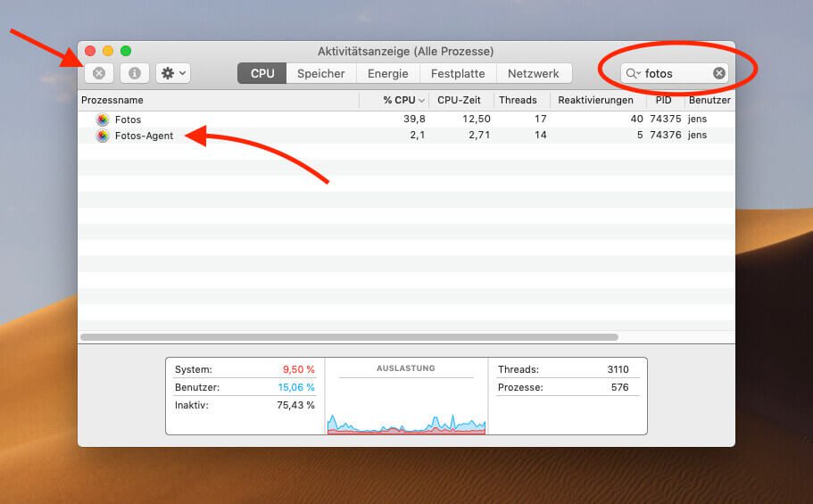Open the gear actions dropdown menu
This screenshot has width=813, height=504.
(x=173, y=73)
